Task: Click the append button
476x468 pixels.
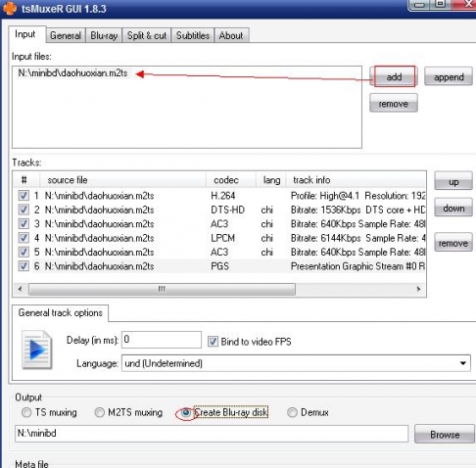Action: (x=449, y=76)
